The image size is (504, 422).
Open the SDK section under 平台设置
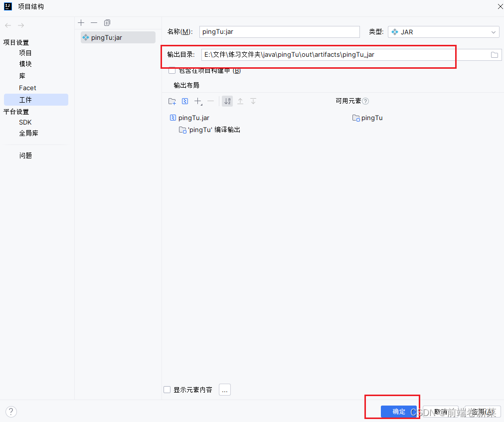click(x=25, y=122)
